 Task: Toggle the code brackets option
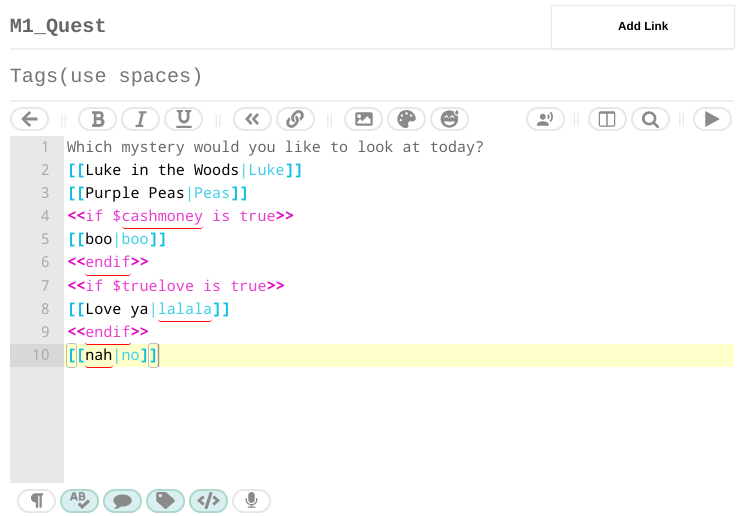click(x=208, y=501)
